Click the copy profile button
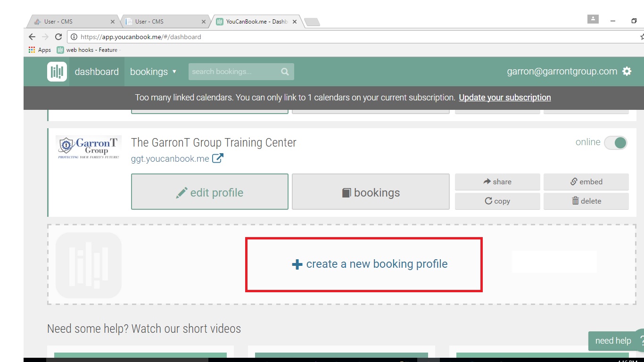 click(x=497, y=201)
